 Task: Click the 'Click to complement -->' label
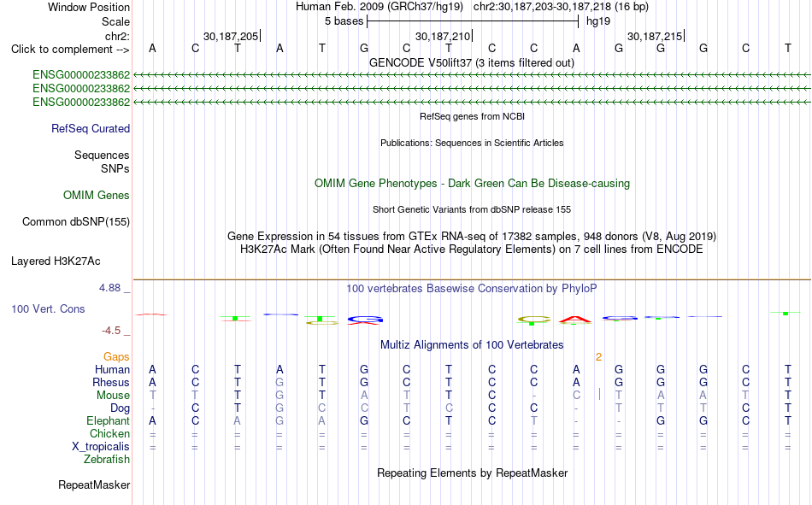(x=70, y=50)
